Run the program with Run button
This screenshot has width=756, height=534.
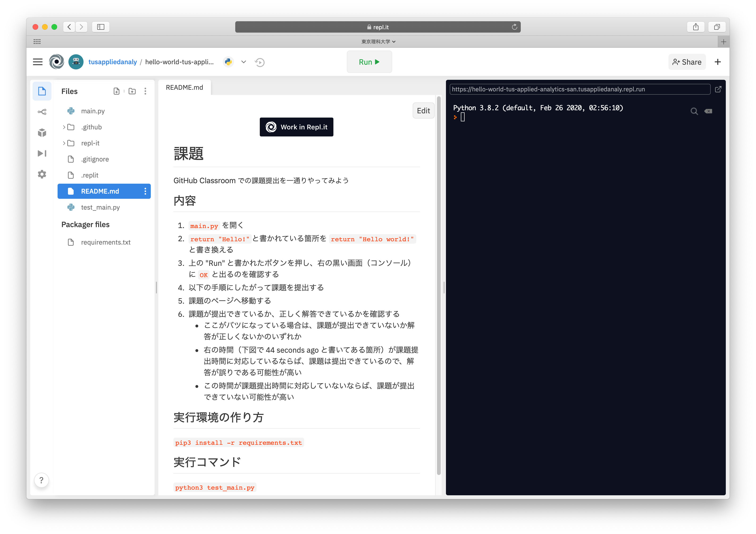click(x=369, y=62)
